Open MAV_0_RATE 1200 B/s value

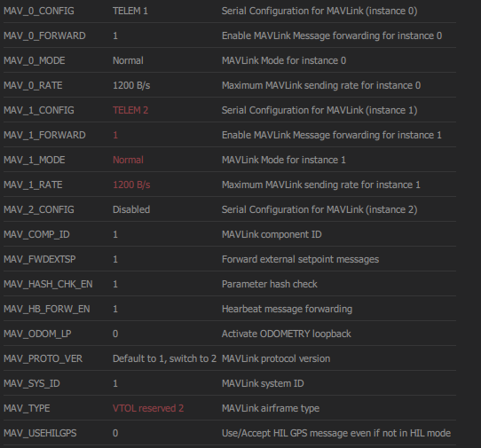(131, 85)
